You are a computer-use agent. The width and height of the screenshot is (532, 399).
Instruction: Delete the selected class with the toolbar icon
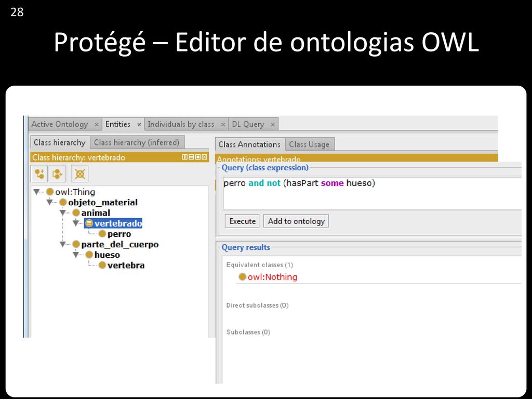click(x=80, y=174)
